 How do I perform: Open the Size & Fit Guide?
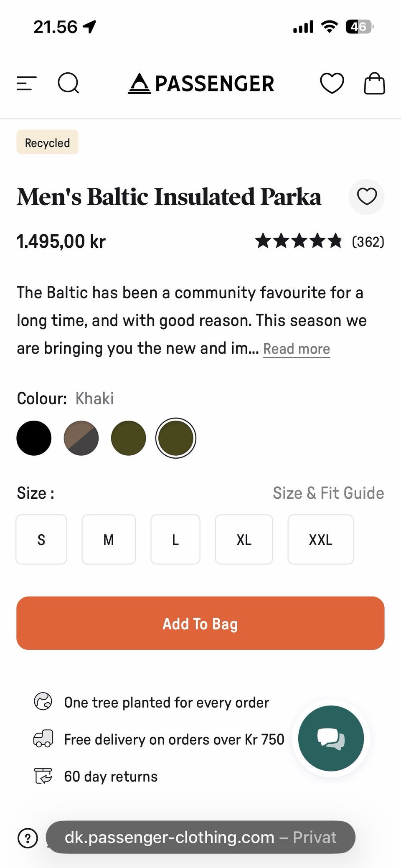pos(328,493)
